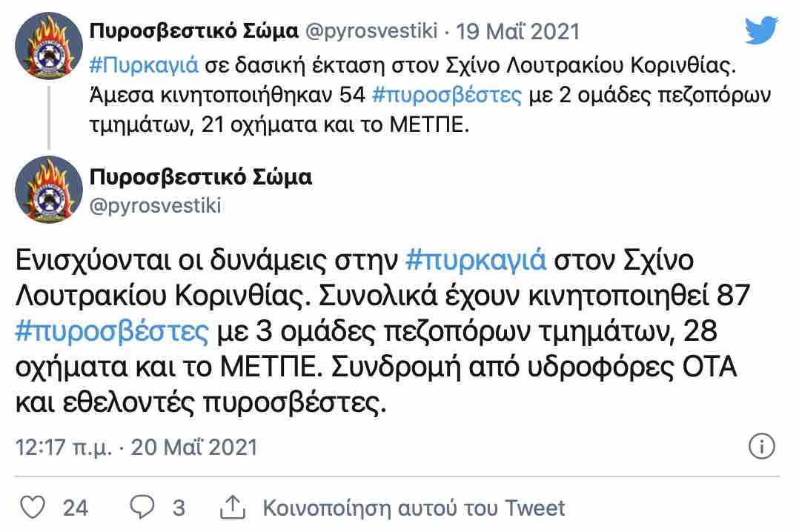Click Πυροσβεστικό Σώμα name in top tweet
Viewport: 799px width, 532px height.
click(x=193, y=31)
